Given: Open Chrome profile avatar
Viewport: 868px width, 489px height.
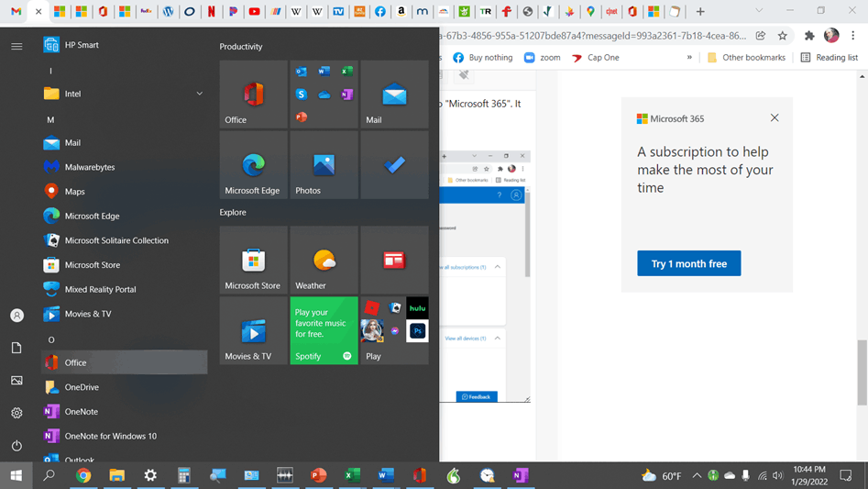Looking at the screenshot, I should (x=831, y=36).
